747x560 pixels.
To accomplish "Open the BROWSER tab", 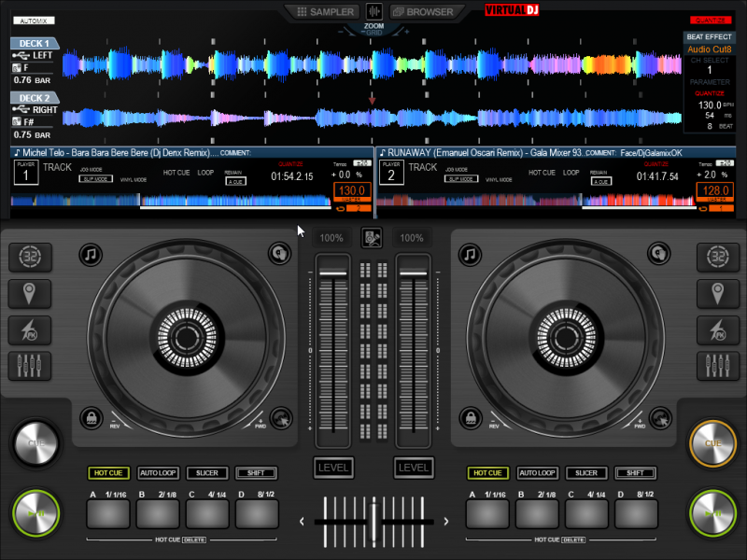I will pos(424,12).
